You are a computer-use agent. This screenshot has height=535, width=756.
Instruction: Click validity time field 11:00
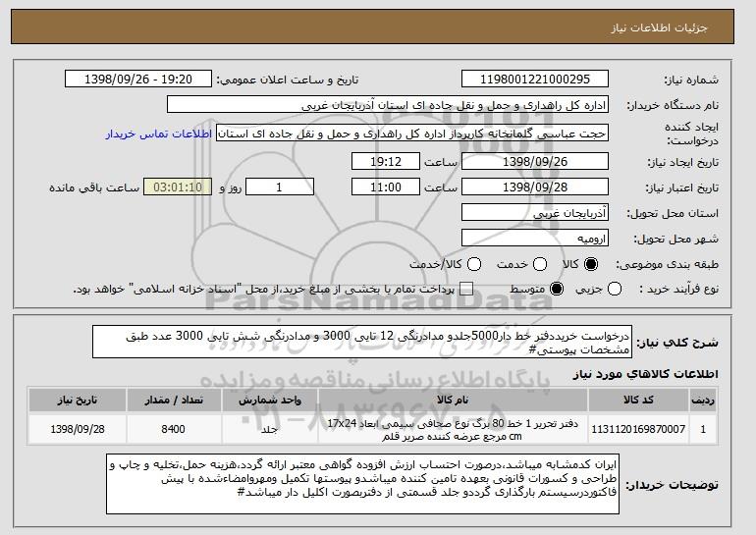click(x=386, y=187)
